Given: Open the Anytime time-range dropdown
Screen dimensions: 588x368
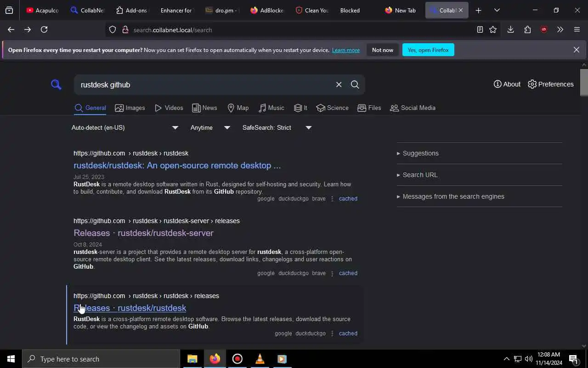Looking at the screenshot, I should point(210,127).
